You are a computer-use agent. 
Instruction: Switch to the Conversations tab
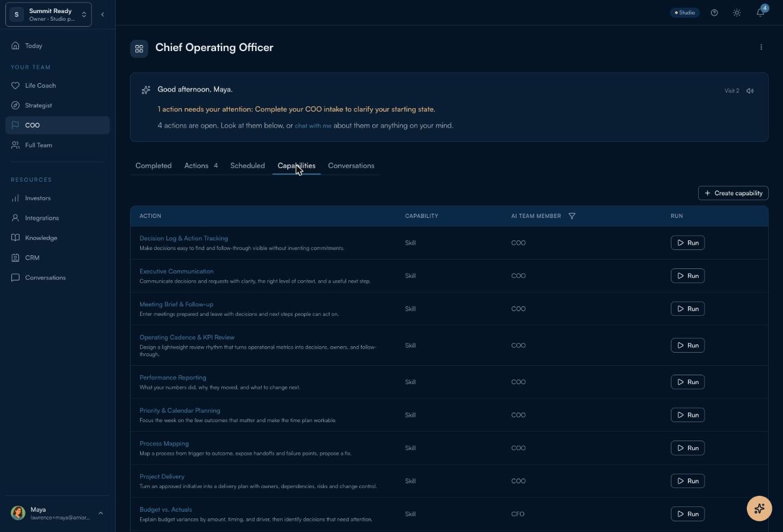point(351,166)
